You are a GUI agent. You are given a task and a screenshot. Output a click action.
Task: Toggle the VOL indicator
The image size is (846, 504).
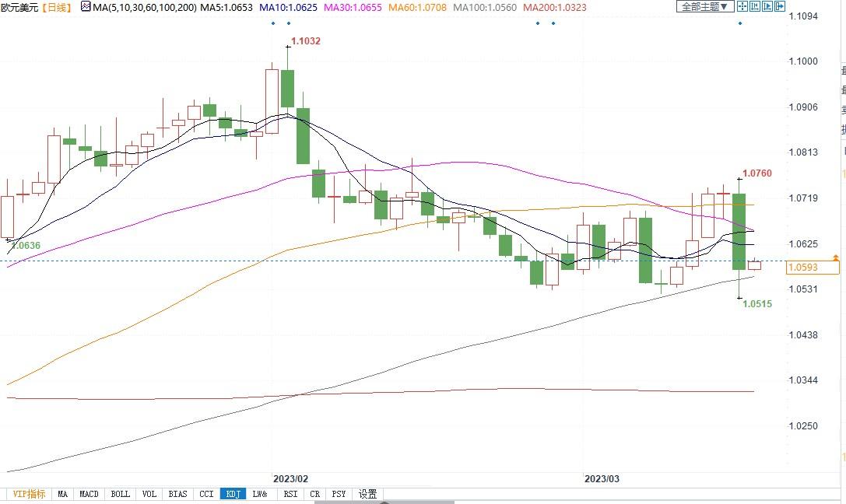[x=149, y=494]
